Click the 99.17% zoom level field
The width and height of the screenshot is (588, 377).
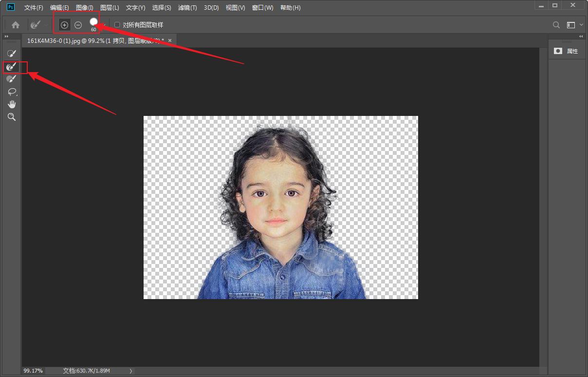(x=33, y=371)
